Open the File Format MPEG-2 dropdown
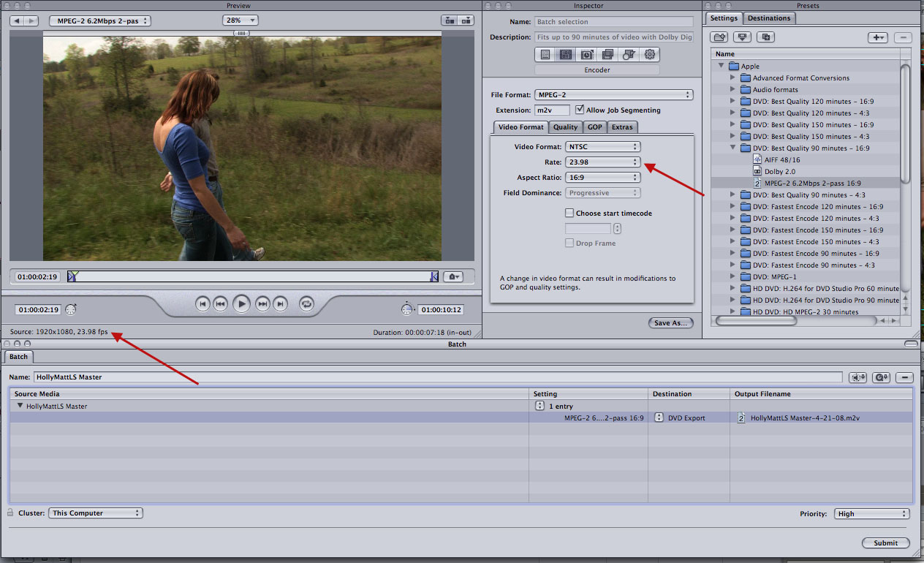This screenshot has width=924, height=563. (613, 95)
